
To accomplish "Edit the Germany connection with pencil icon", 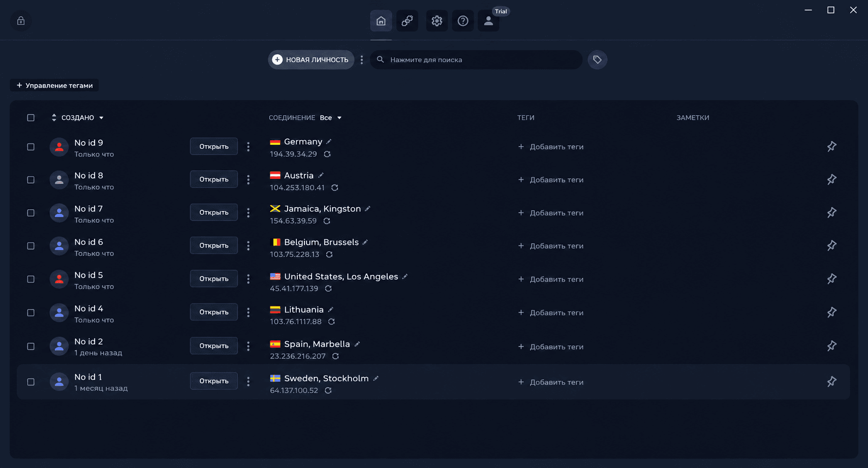I will tap(329, 142).
